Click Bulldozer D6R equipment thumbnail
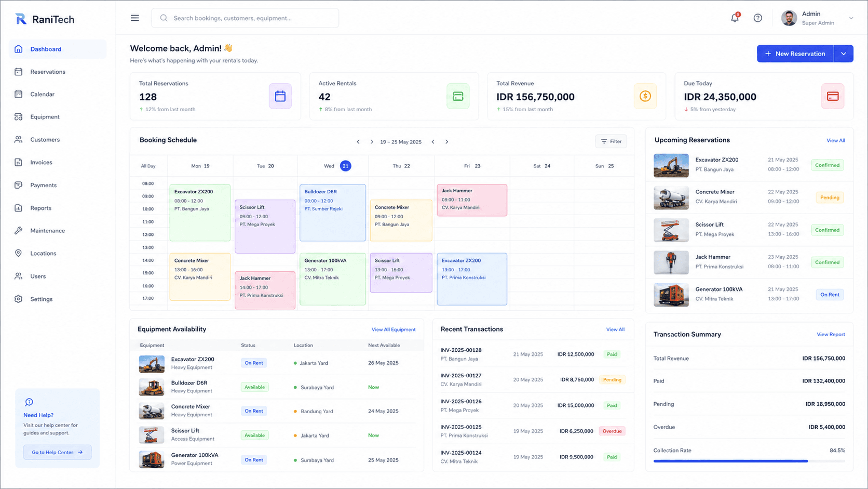Viewport: 868px width, 489px height. tap(152, 387)
